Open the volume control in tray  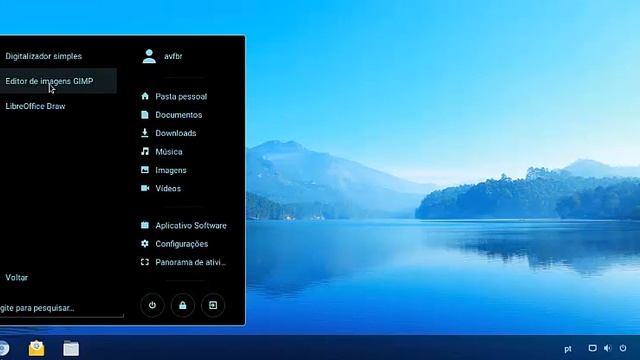(608, 348)
